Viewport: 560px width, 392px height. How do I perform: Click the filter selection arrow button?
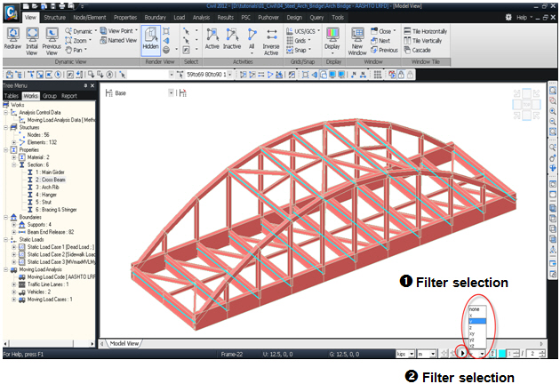point(463,353)
